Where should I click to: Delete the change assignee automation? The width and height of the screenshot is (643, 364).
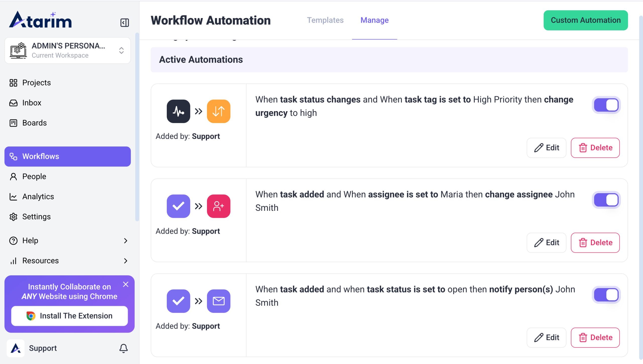(x=595, y=243)
